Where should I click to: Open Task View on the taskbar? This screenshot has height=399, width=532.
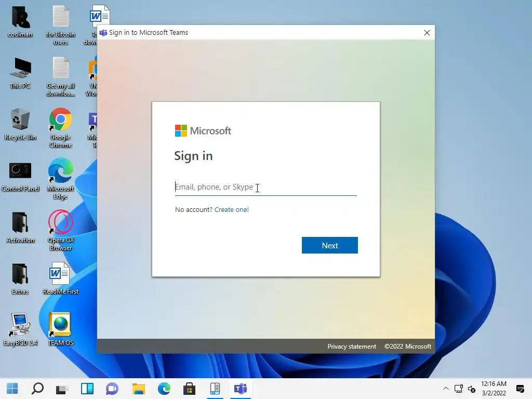tap(62, 389)
